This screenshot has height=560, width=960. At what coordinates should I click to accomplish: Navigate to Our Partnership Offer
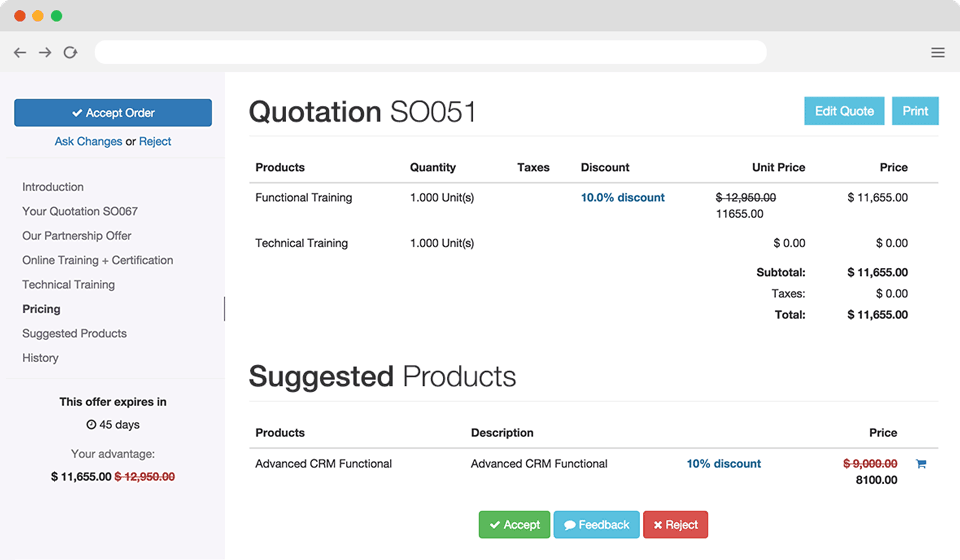tap(77, 236)
